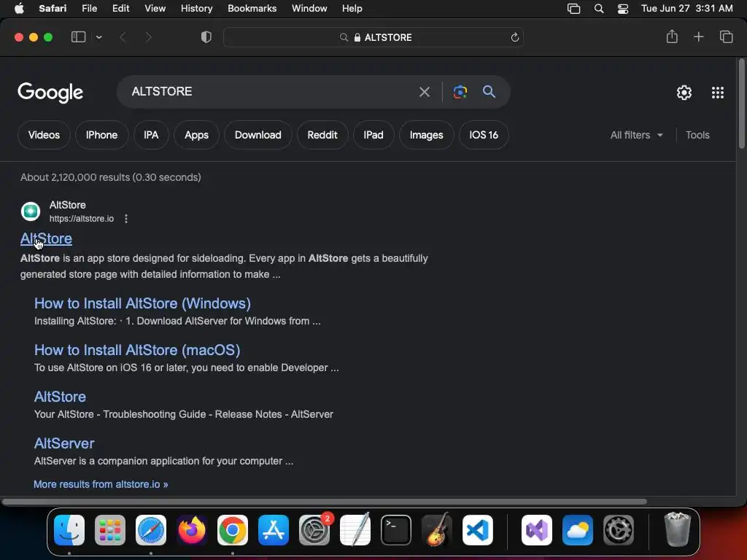This screenshot has height=560, width=747.
Task: Click the horizontal scrollbar at page bottom
Action: point(324,502)
